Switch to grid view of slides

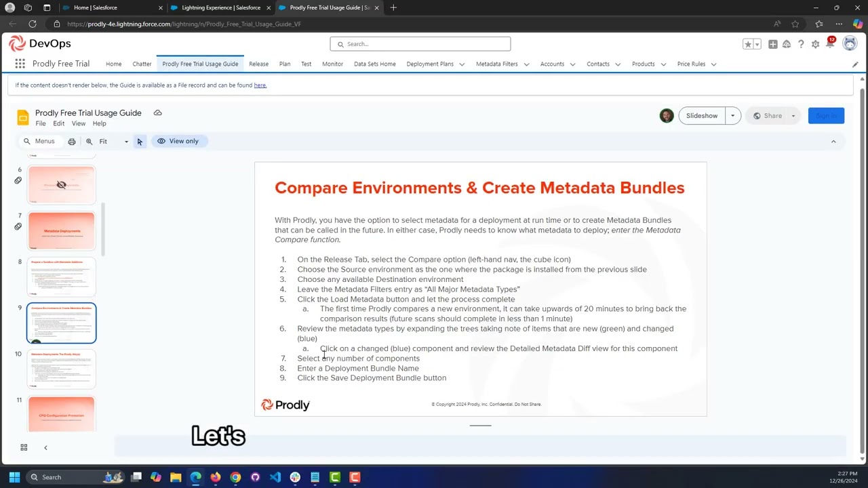coord(24,447)
